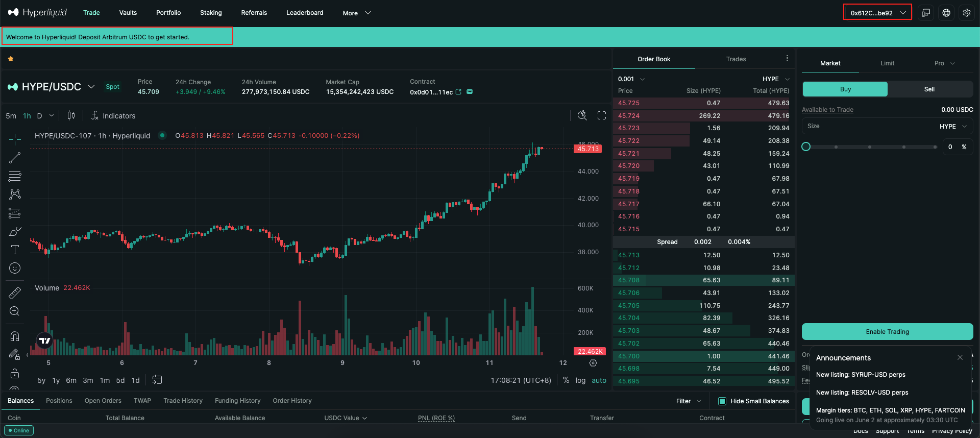Switch chart interval to D

tap(39, 116)
